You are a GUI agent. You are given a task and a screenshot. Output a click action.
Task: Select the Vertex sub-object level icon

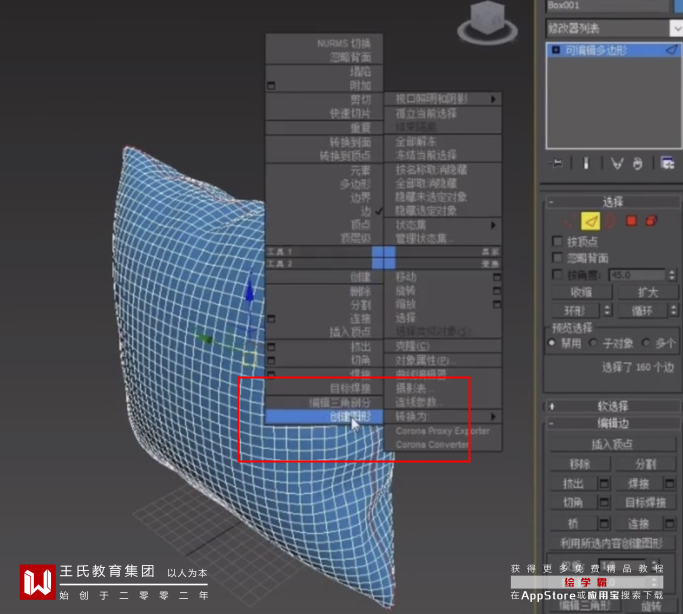pos(569,222)
